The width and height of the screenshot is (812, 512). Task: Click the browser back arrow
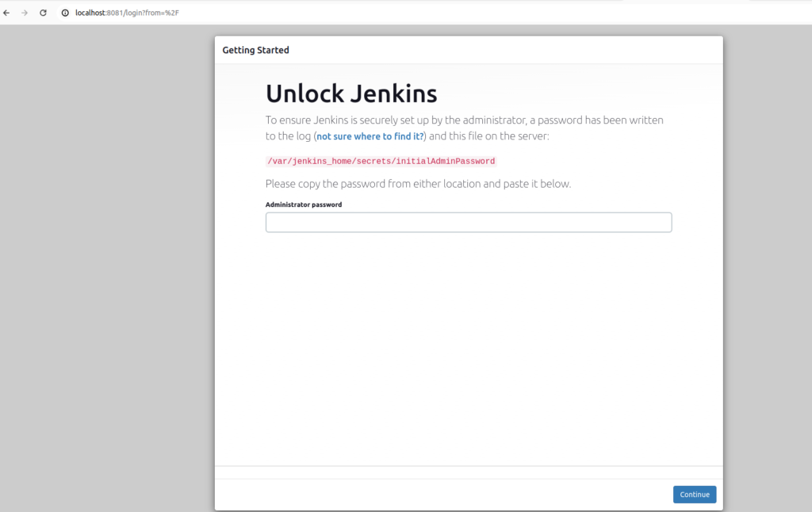[x=6, y=13]
